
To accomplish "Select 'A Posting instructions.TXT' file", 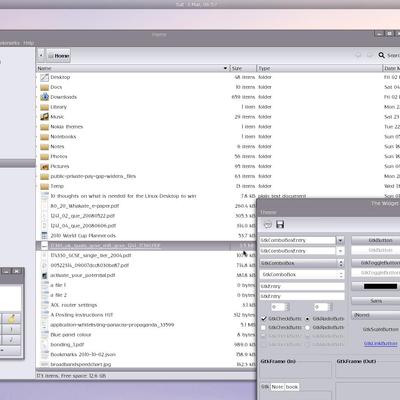I will pos(82,315).
